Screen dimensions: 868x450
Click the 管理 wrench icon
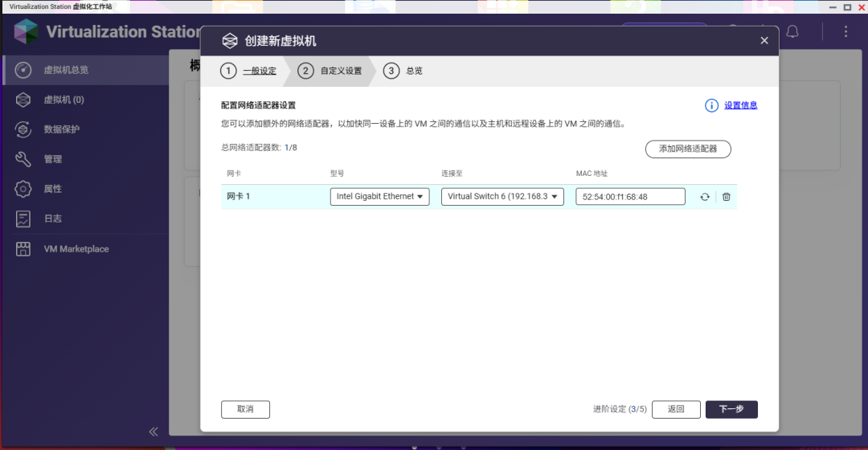tap(23, 159)
